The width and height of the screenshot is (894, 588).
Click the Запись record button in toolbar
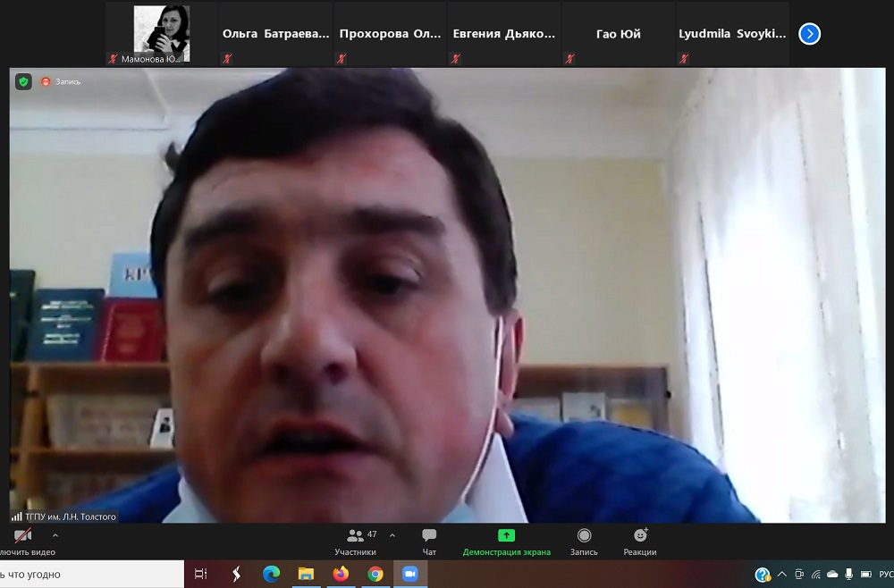click(x=584, y=542)
